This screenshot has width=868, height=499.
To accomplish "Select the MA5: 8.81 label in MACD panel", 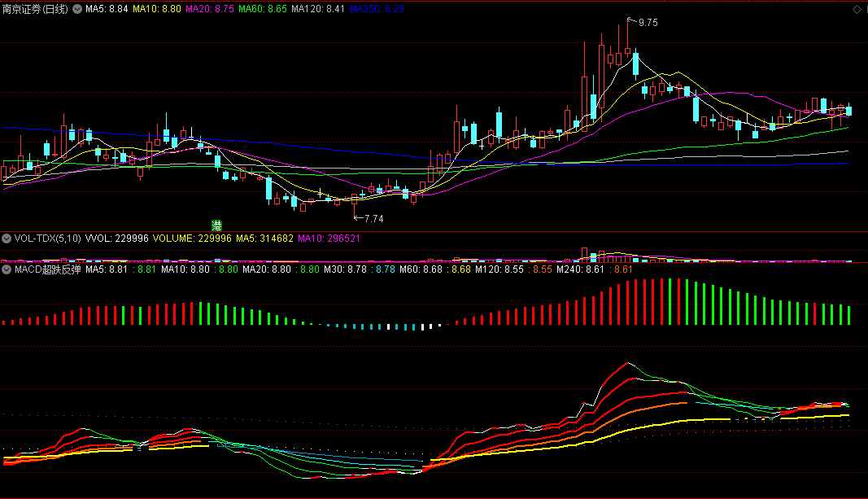I will pos(107,269).
